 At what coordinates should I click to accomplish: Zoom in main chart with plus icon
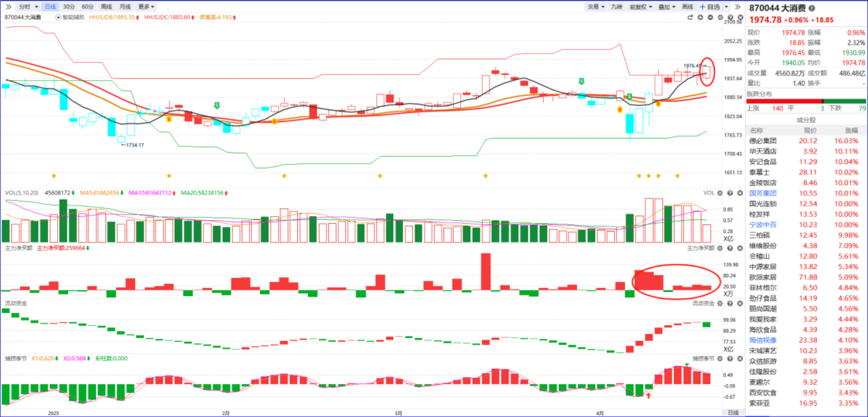(700, 17)
